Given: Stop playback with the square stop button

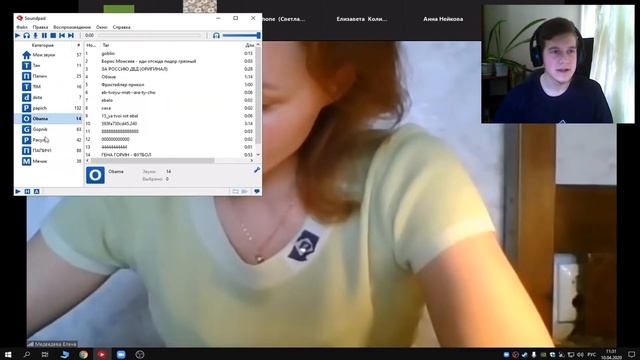Looking at the screenshot, I should pyautogui.click(x=53, y=36).
